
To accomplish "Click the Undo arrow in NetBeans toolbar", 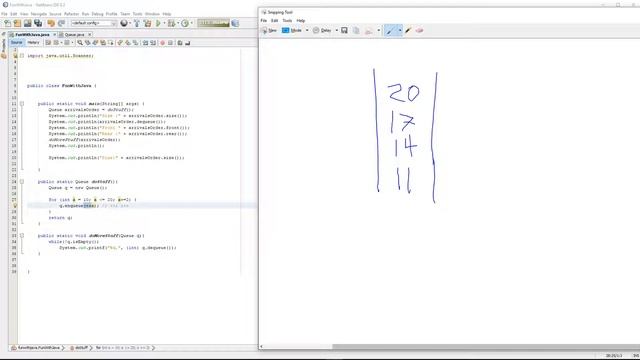I will click(x=51, y=23).
